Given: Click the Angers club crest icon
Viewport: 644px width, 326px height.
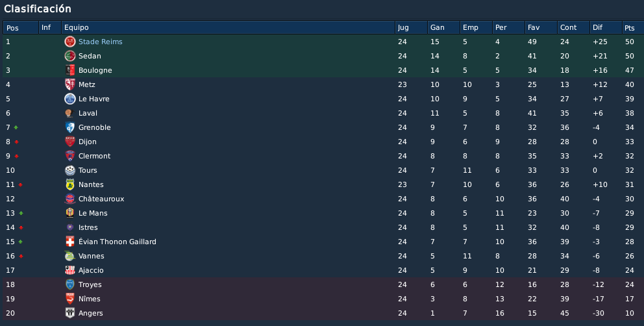Looking at the screenshot, I should pyautogui.click(x=70, y=313).
